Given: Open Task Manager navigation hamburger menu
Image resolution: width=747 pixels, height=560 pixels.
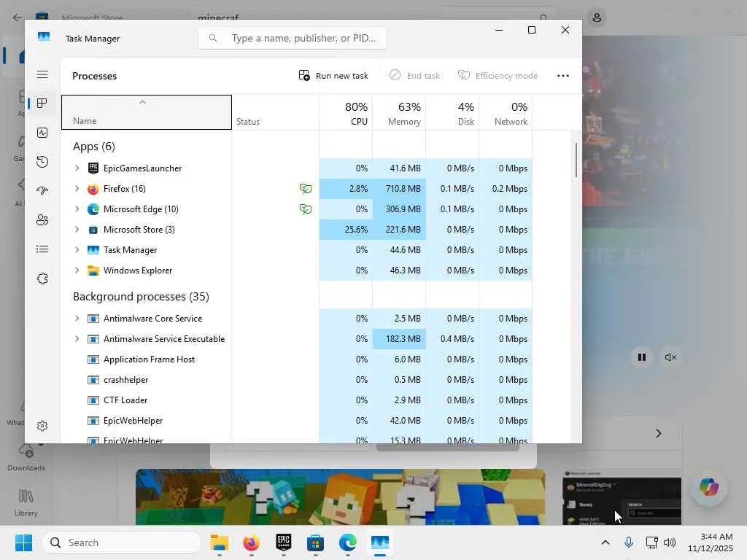Looking at the screenshot, I should pos(42,75).
